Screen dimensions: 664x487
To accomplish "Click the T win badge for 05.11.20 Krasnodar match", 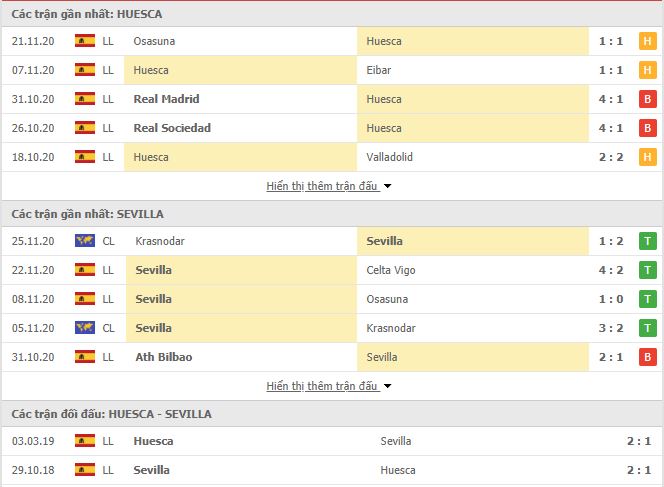I will [x=647, y=328].
